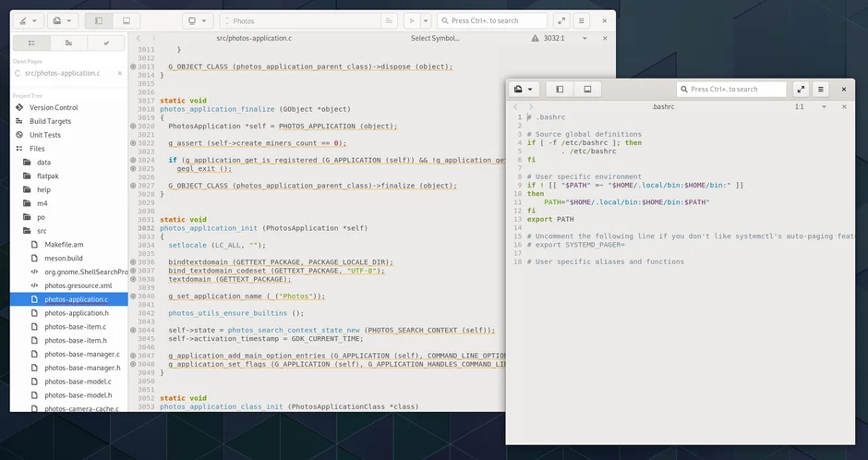Click Select Symbol... in editor header
Viewport: 868px width, 460px height.
[x=434, y=39]
